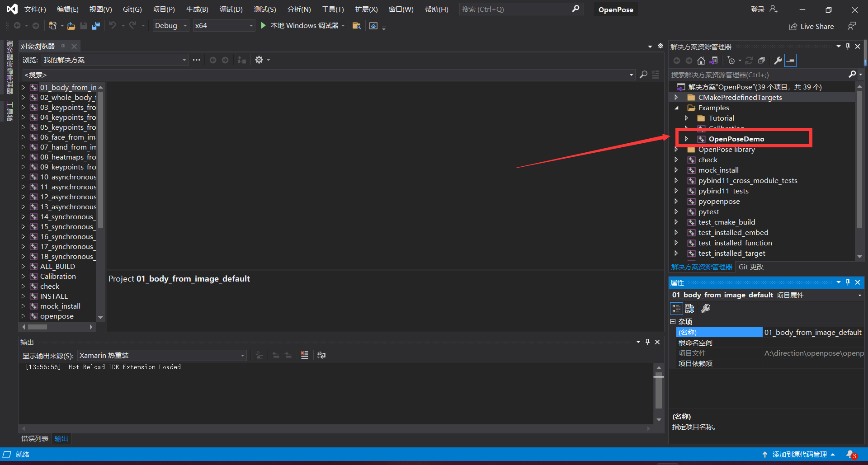Click the open file folder icon

coord(71,26)
